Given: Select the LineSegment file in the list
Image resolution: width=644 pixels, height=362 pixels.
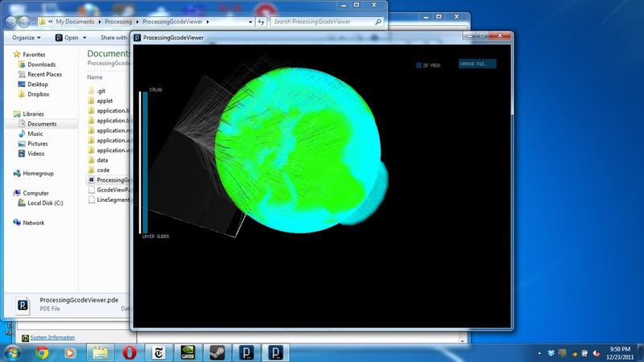Looking at the screenshot, I should pos(109,200).
